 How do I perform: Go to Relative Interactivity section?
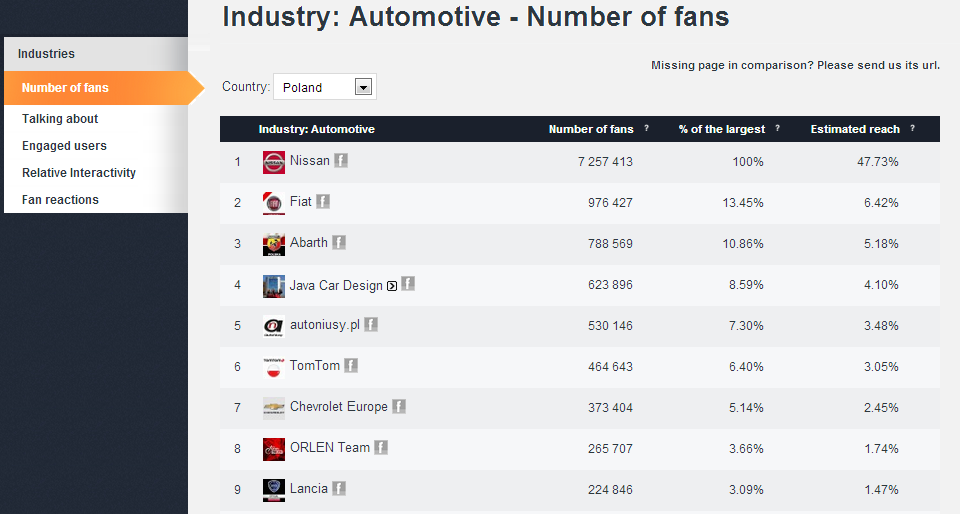point(79,173)
